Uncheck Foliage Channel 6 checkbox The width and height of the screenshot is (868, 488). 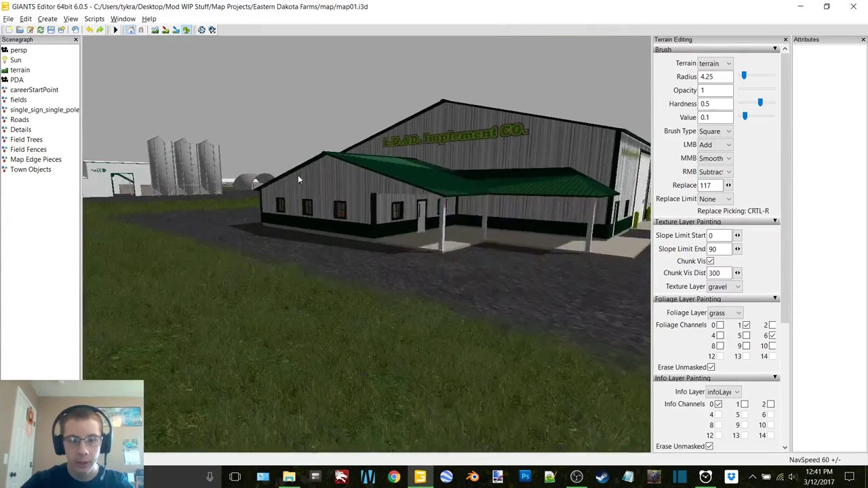[772, 335]
